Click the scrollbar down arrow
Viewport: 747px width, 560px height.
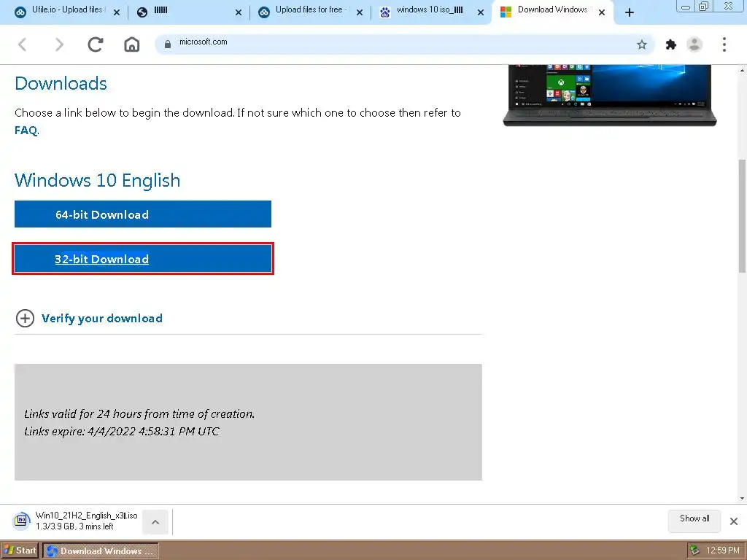pos(742,499)
